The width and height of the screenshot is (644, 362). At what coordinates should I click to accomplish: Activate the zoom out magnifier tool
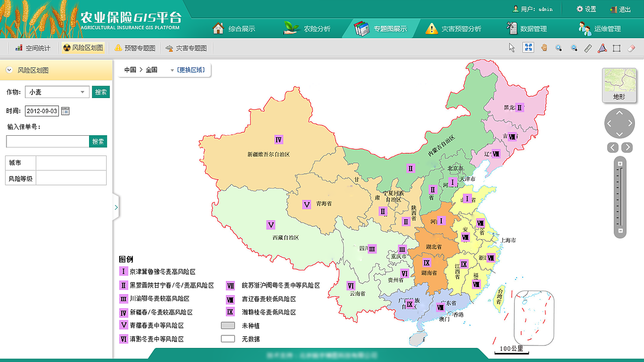pos(574,47)
